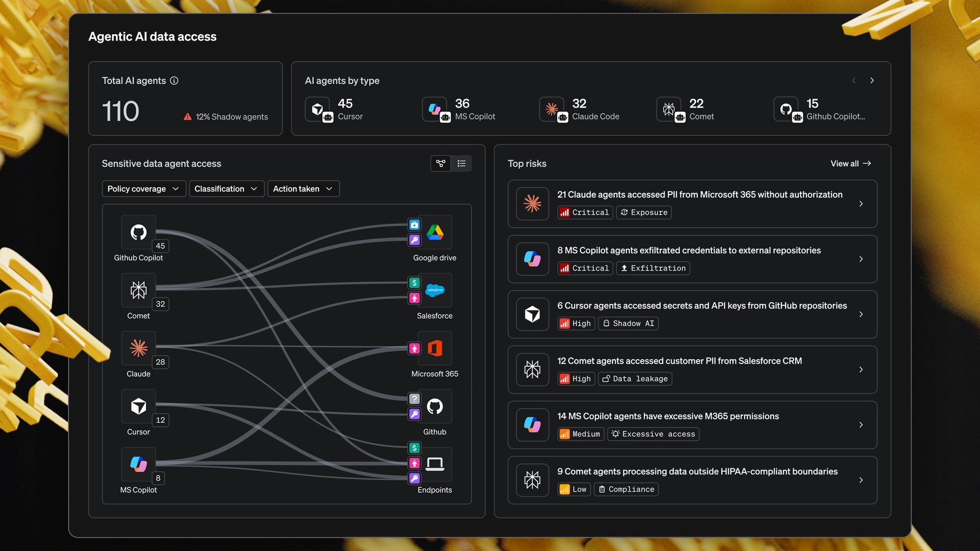980x551 pixels.
Task: Click the Cursor node in the graph
Action: pyautogui.click(x=138, y=406)
